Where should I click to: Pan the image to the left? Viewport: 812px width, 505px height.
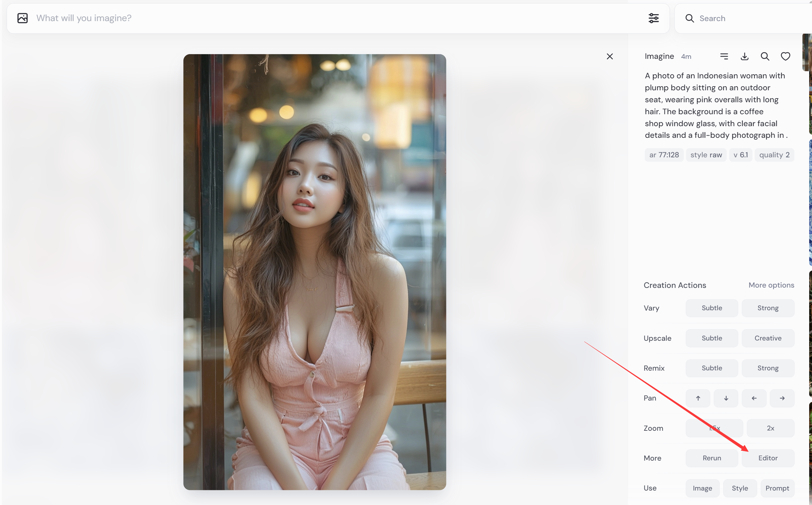point(754,398)
